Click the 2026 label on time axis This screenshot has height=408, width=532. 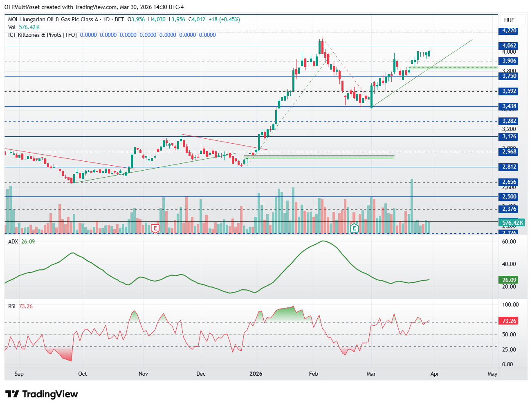[256, 374]
